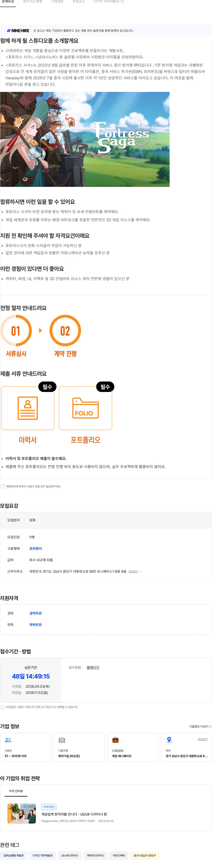Click the 학력무관 education link
212x868 pixels.
pos(36,625)
